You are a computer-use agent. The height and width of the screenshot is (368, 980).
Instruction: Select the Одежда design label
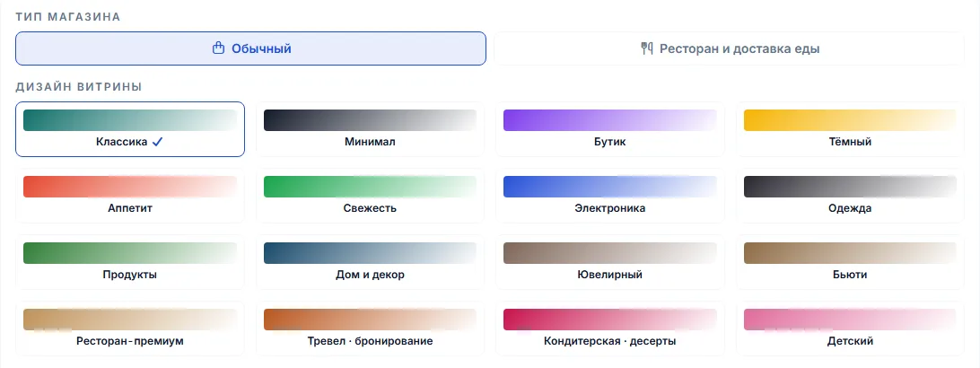[850, 208]
